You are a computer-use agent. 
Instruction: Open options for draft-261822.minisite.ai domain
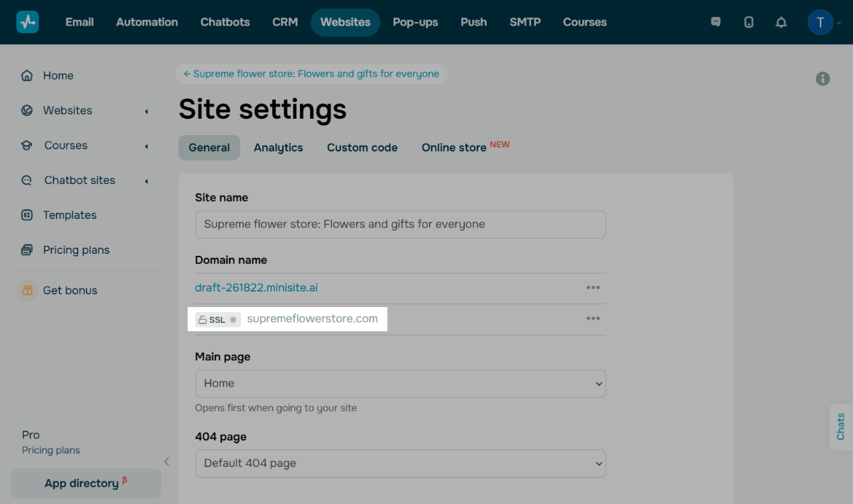click(593, 288)
